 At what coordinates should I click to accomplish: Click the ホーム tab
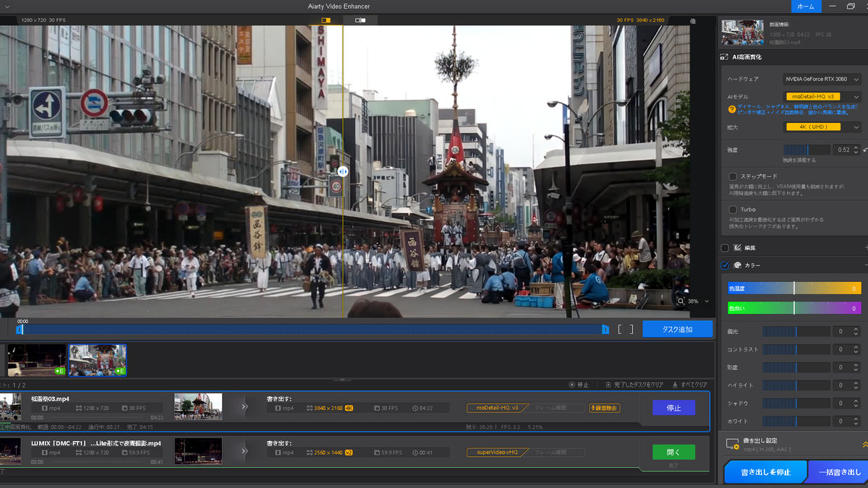[x=806, y=6]
